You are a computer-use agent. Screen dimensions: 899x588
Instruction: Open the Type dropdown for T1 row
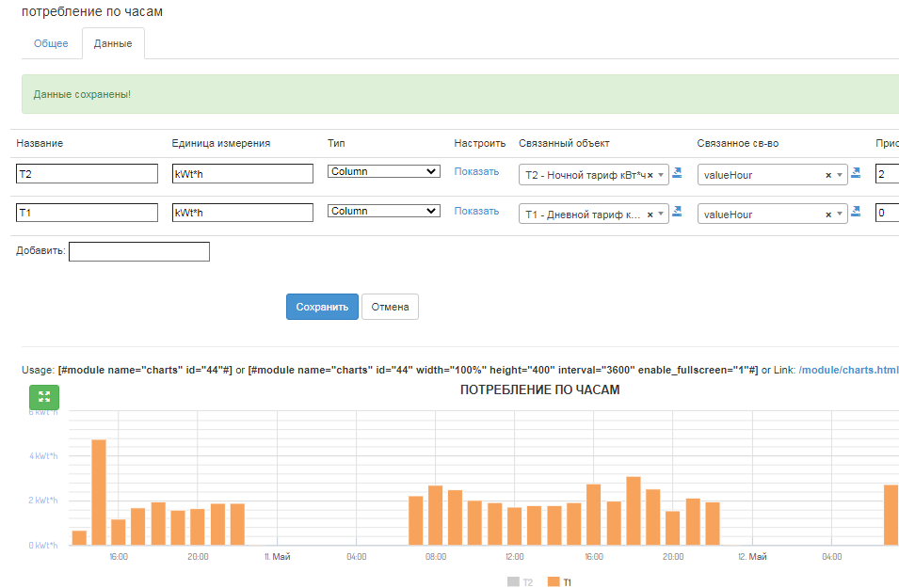[x=383, y=211]
